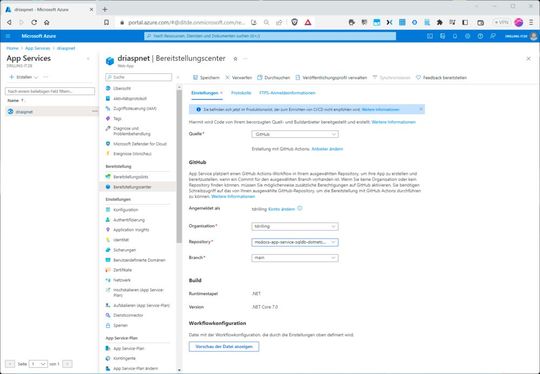Click the resource menu vertical scrollbar

click(179, 165)
